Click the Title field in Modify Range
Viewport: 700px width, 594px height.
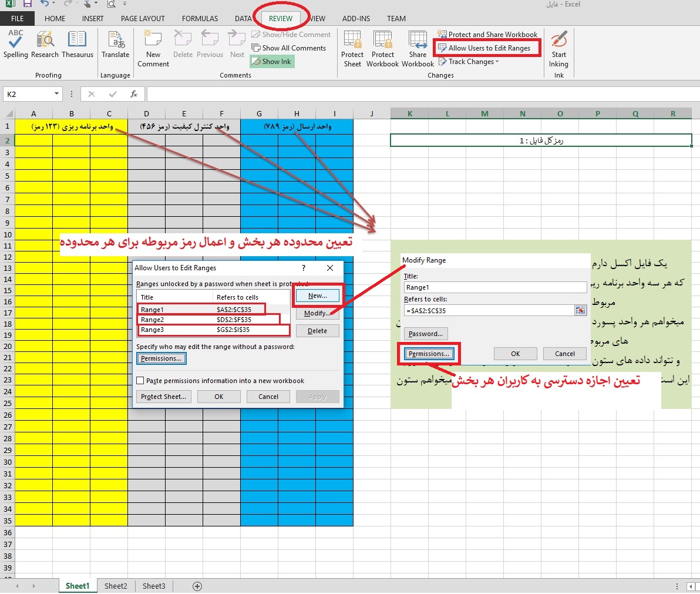(x=495, y=287)
